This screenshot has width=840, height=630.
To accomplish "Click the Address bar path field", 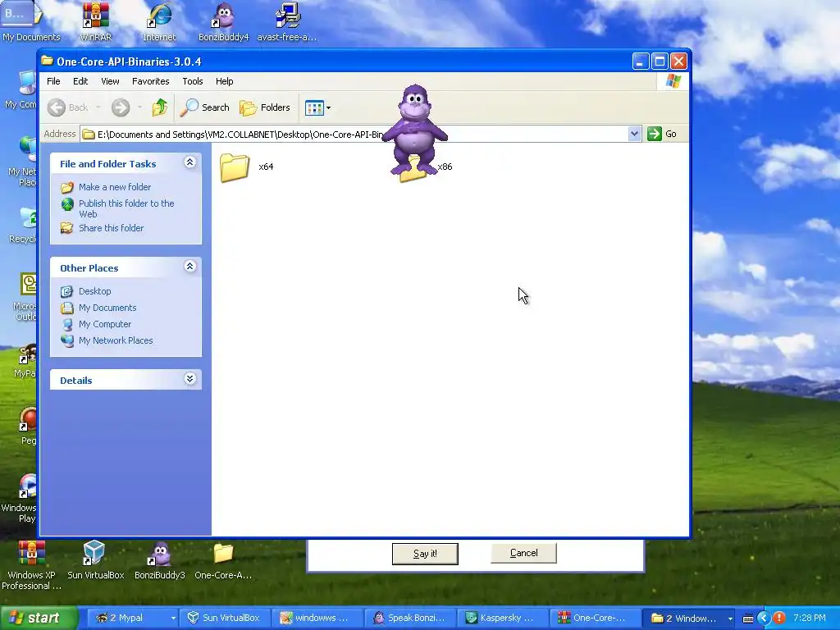I will coord(354,134).
